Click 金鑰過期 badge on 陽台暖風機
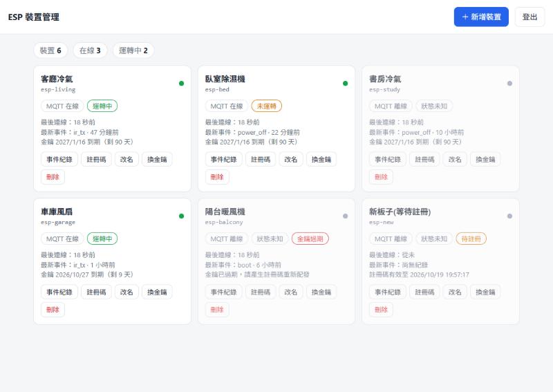 tap(310, 239)
